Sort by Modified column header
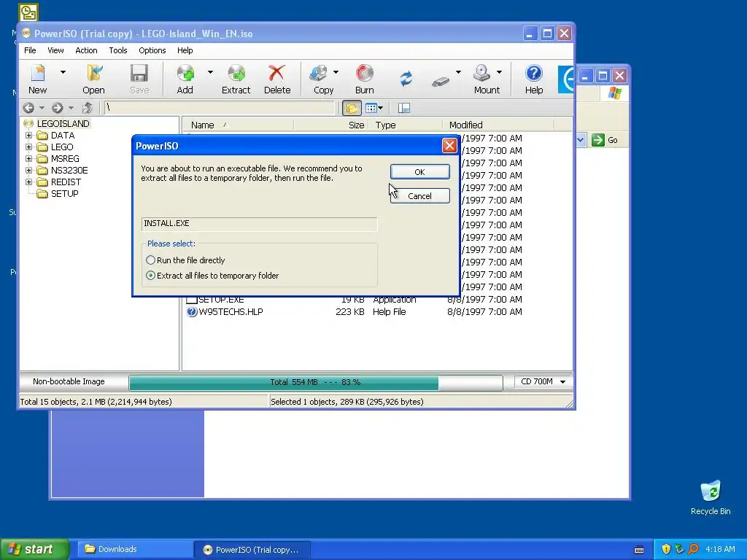 [x=498, y=125]
